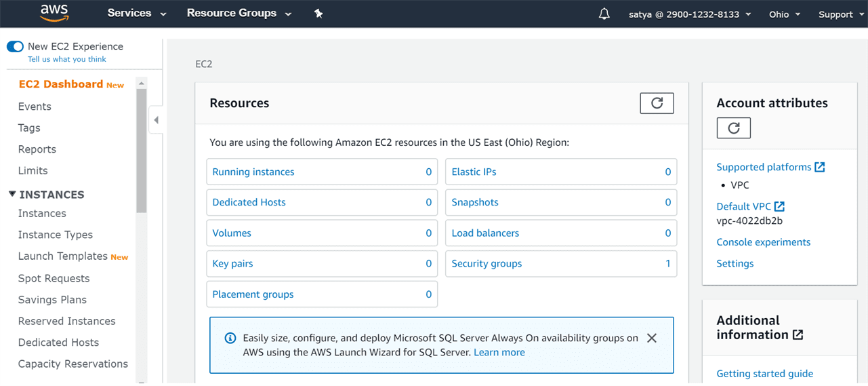Collapse the INSTANCES section in sidebar
The image size is (868, 386).
12,195
